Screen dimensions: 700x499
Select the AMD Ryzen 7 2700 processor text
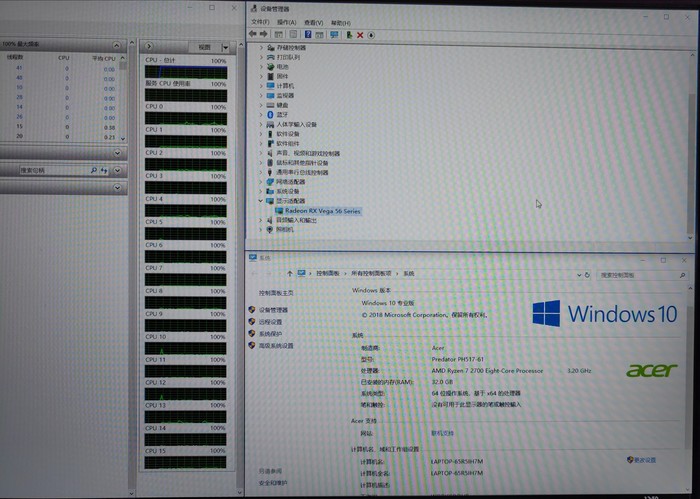[x=487, y=371]
